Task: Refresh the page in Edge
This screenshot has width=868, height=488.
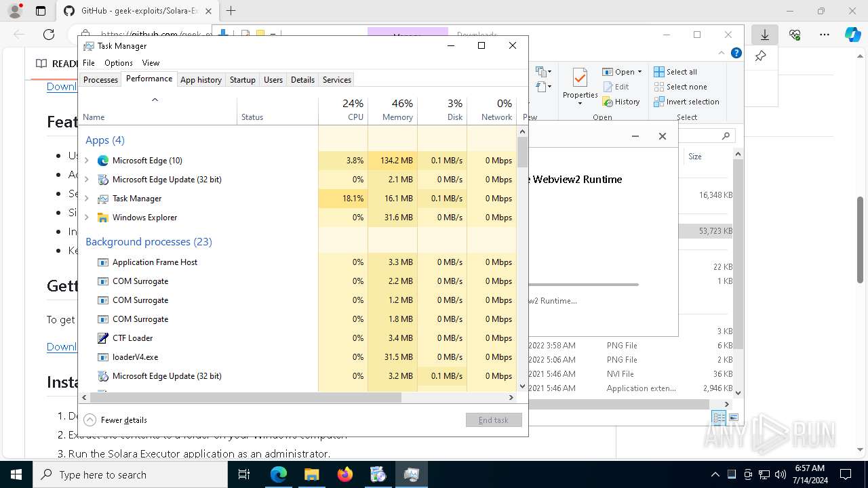Action: pos(49,35)
